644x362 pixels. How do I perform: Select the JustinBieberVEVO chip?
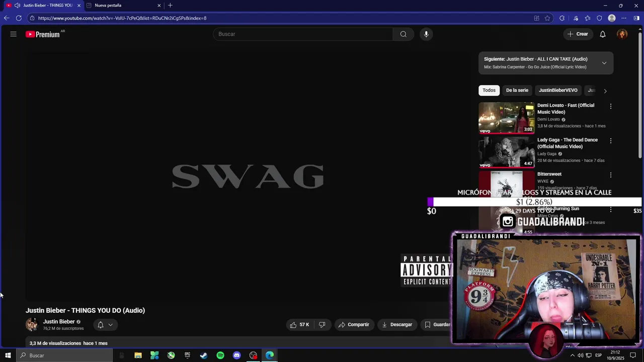coord(558,90)
